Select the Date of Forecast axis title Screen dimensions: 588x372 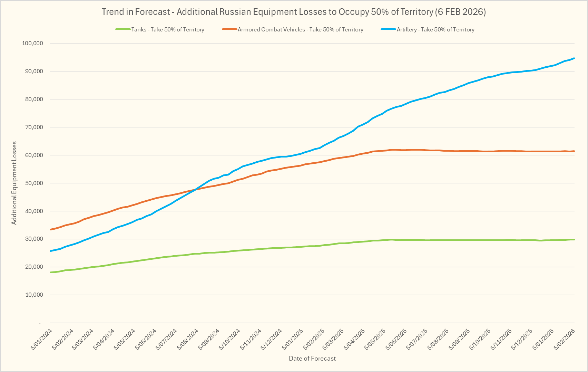click(x=312, y=359)
